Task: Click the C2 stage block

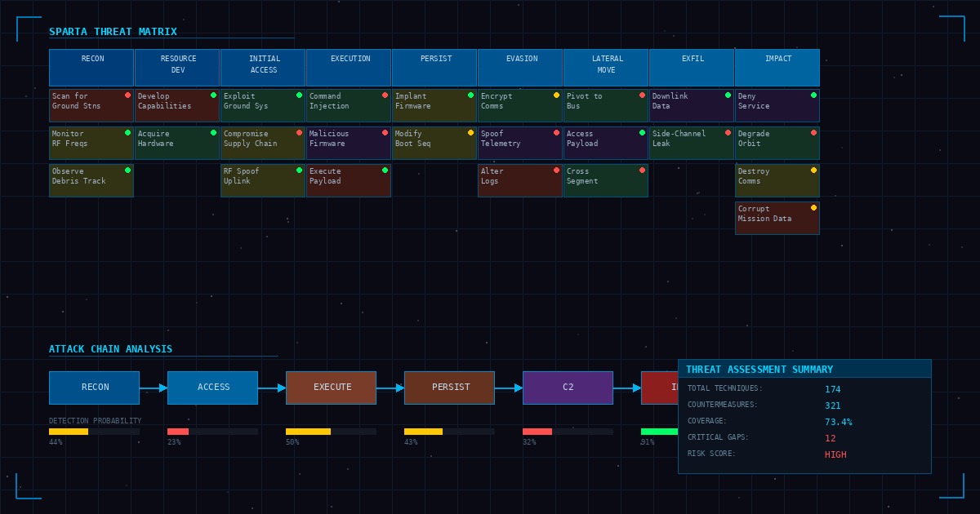Action: click(568, 388)
